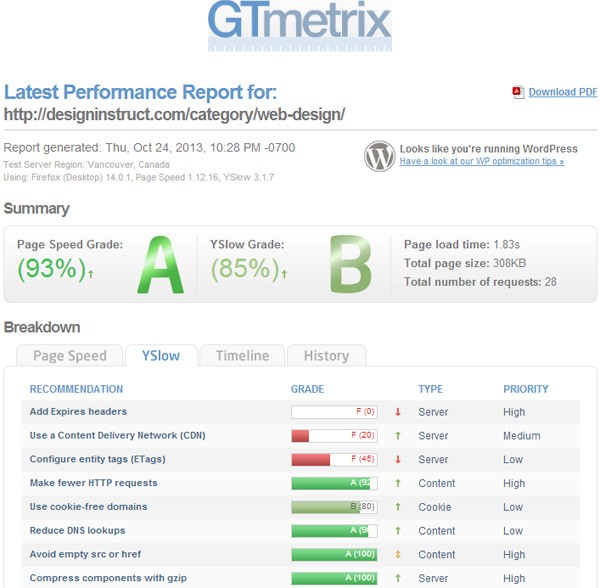Switch to the Page Speed tab
Image resolution: width=600 pixels, height=588 pixels.
click(x=70, y=356)
